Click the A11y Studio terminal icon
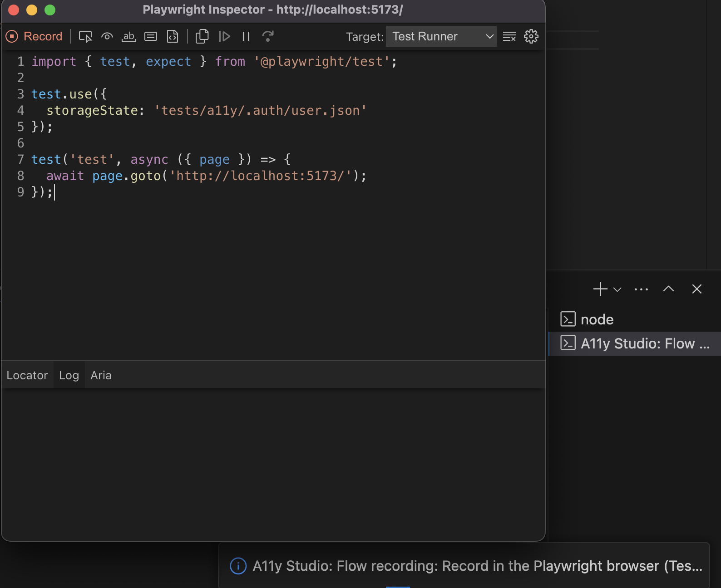This screenshot has width=721, height=588. (x=568, y=343)
